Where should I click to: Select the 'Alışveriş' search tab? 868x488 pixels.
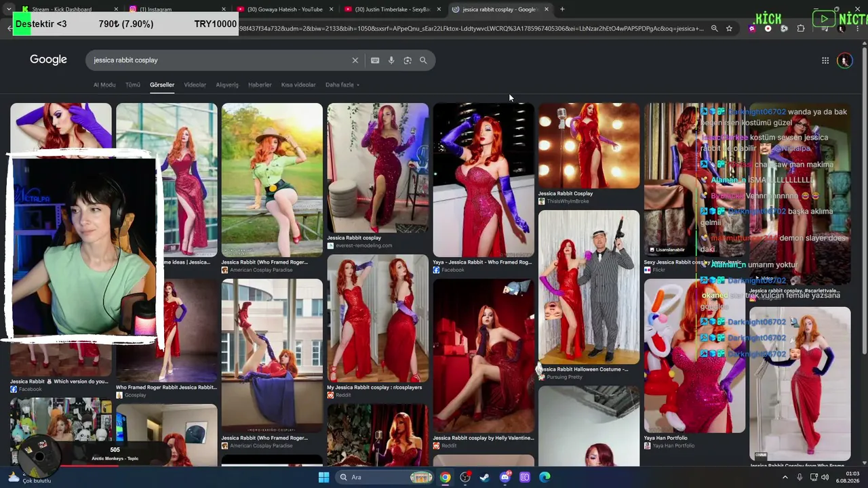pyautogui.click(x=227, y=85)
